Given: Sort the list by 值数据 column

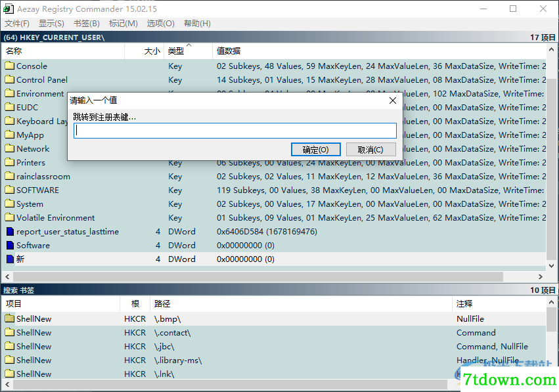Looking at the screenshot, I should click(x=379, y=51).
